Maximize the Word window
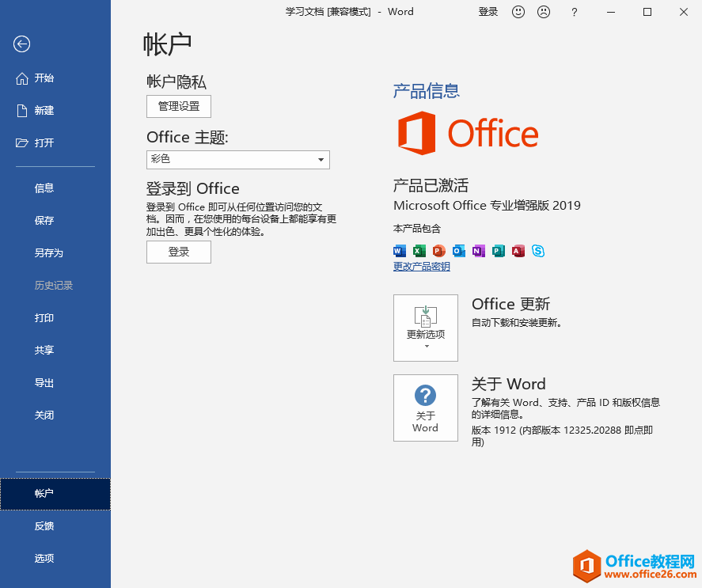702x588 pixels. pos(647,12)
